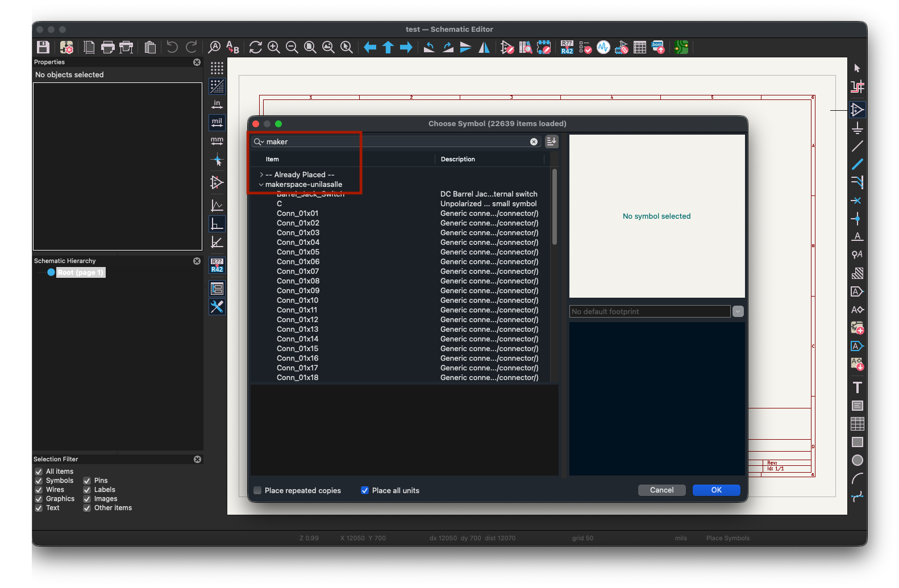
Task: Expand the Already Placed symbol group
Action: pos(261,174)
